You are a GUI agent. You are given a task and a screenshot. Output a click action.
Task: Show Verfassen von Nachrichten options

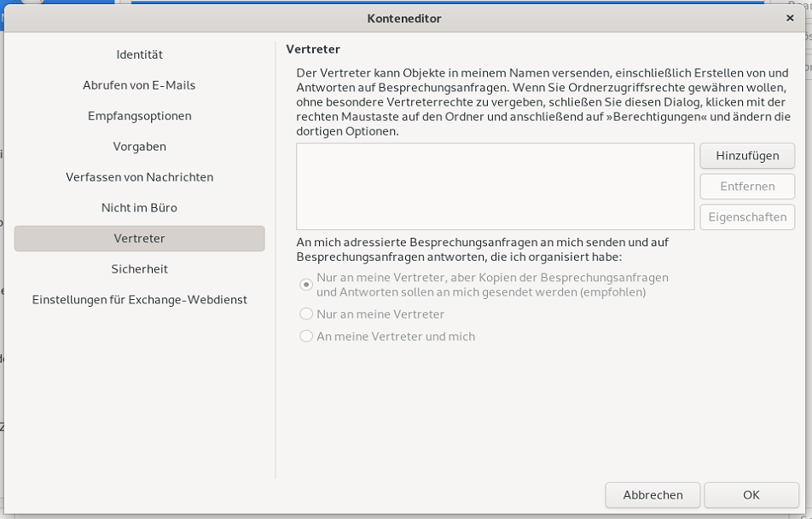(139, 177)
